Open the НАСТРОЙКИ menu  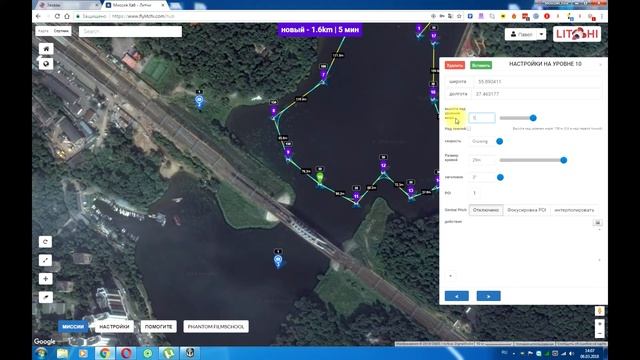(x=114, y=327)
